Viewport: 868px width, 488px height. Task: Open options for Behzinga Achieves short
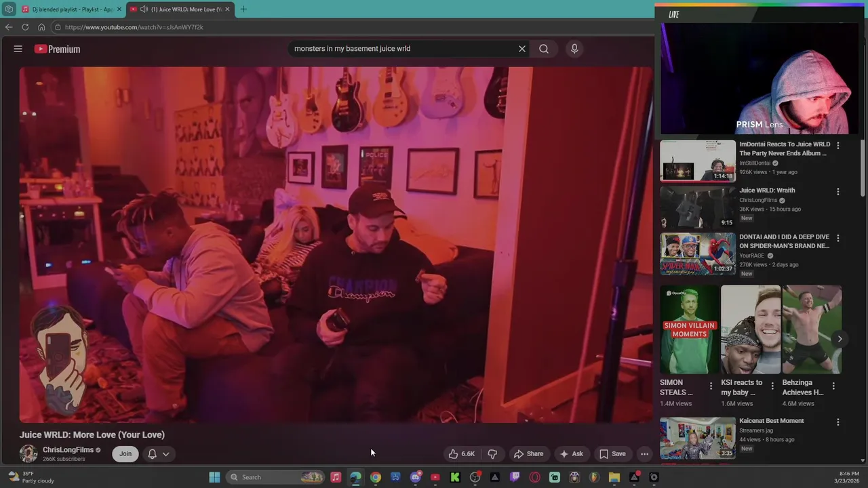point(833,386)
